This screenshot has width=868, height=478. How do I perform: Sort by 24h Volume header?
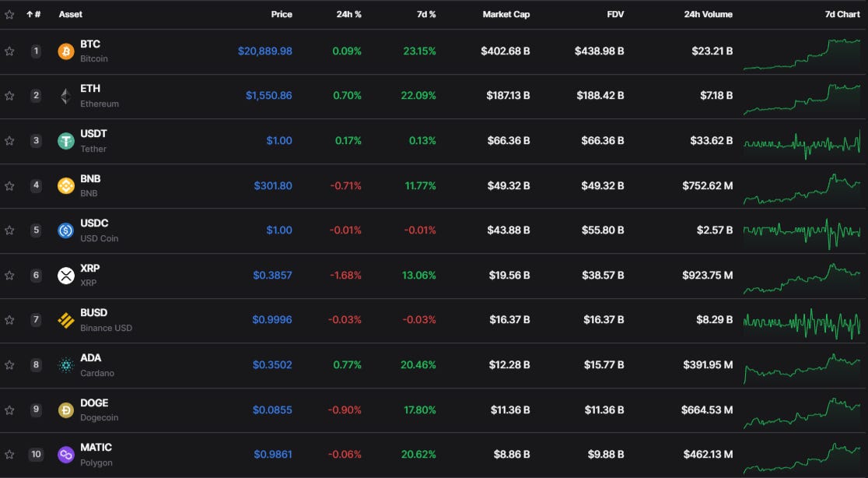[708, 14]
